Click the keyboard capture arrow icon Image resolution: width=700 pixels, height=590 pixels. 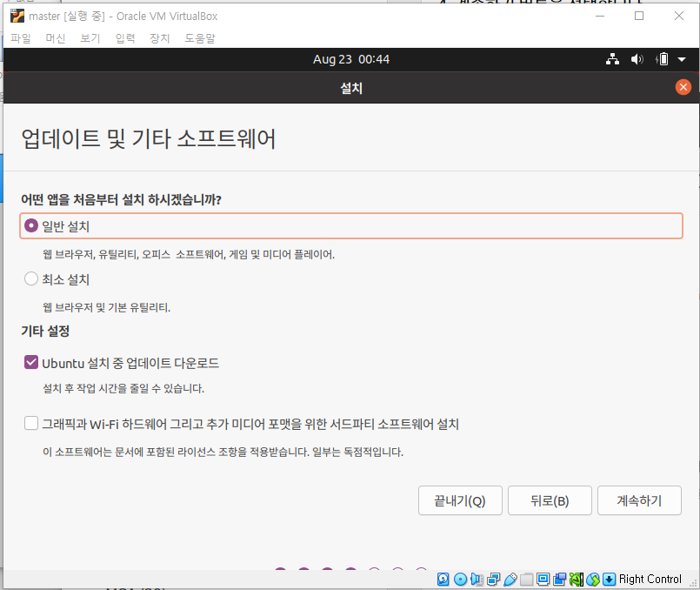click(x=609, y=580)
